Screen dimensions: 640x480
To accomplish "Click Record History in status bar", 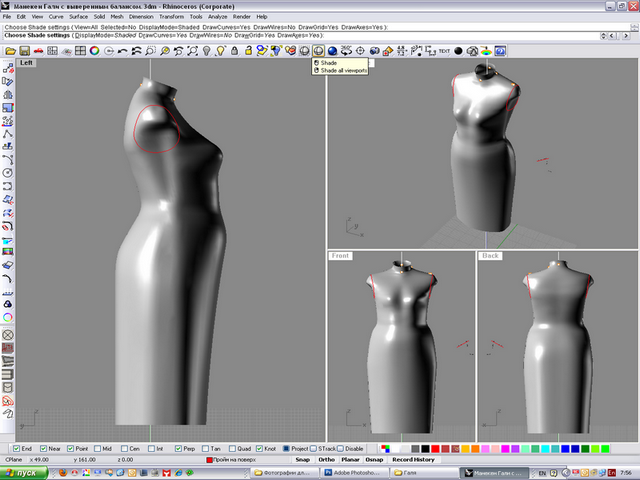I will coord(413,459).
